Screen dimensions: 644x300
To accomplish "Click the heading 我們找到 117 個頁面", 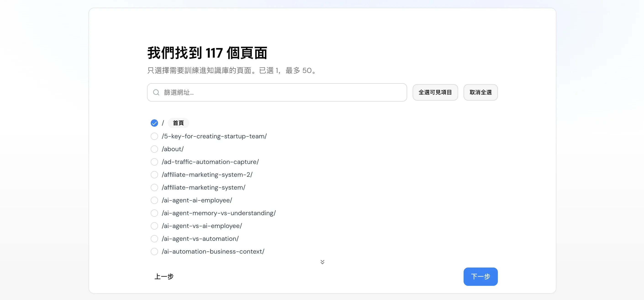I will (207, 53).
